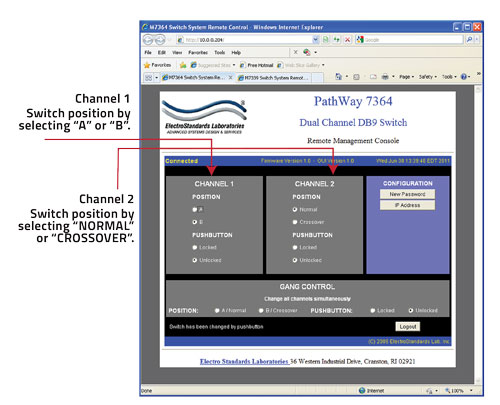The height and width of the screenshot is (405, 500).
Task: Select Channel 2 Crossover radio button
Action: click(x=295, y=222)
